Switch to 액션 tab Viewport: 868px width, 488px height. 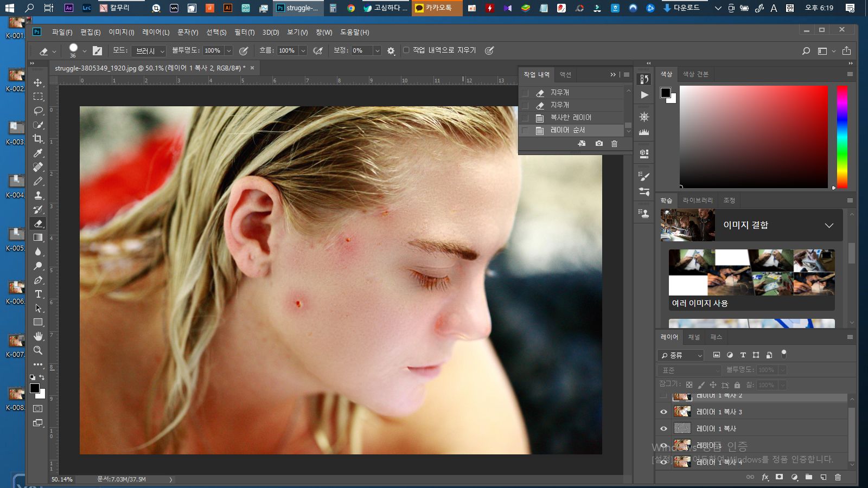pyautogui.click(x=565, y=75)
